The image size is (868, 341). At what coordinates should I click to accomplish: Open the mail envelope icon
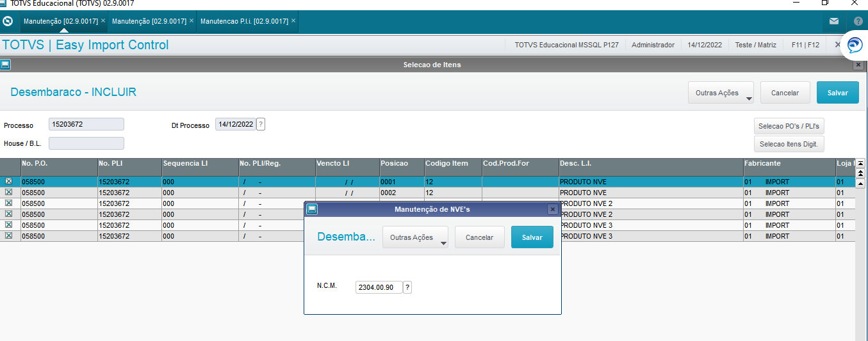833,21
